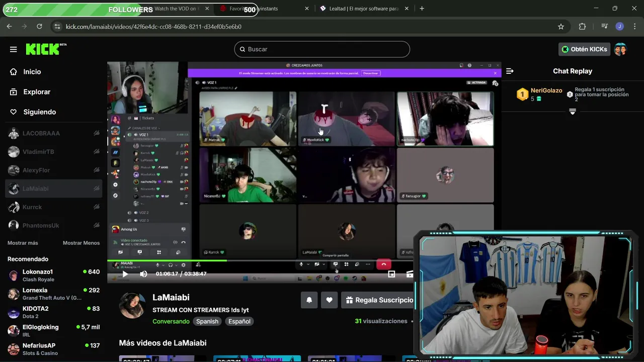Open the Kick hamburger sidebar menu
644x362 pixels.
click(x=14, y=49)
